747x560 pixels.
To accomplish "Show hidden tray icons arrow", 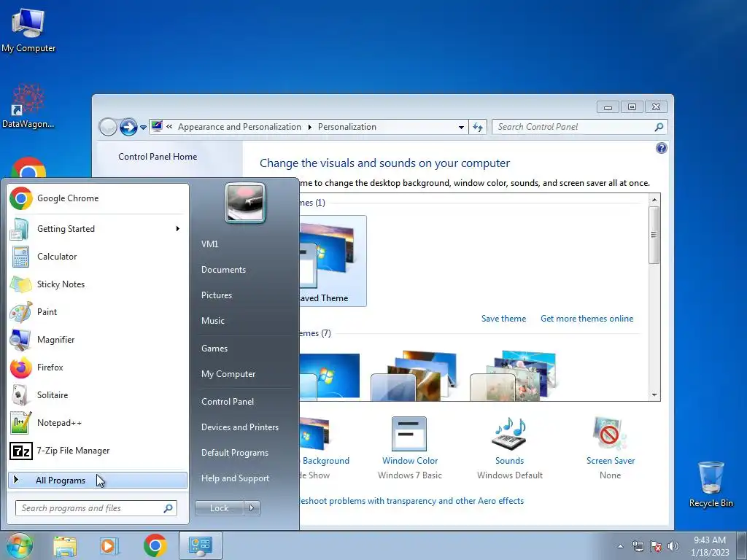I will [x=620, y=546].
